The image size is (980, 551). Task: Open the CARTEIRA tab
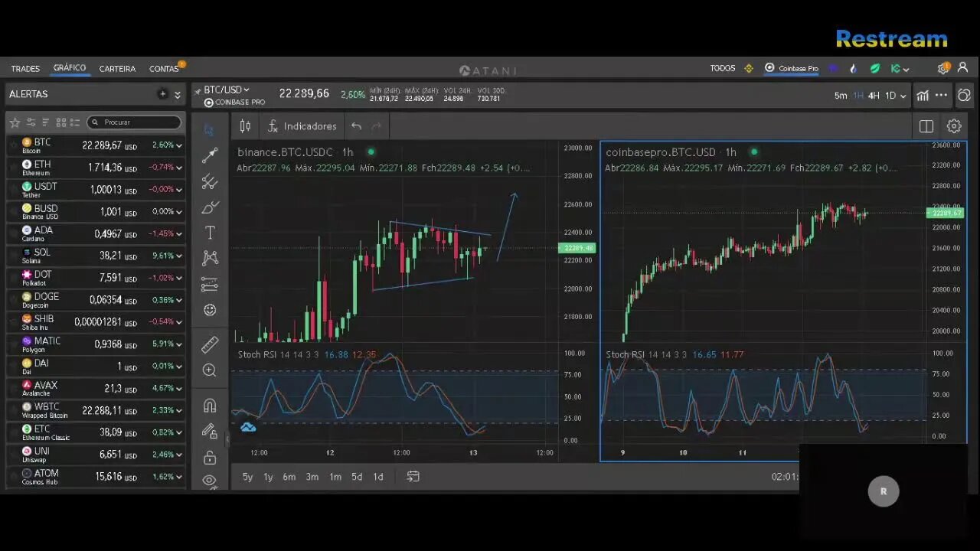[x=117, y=69]
